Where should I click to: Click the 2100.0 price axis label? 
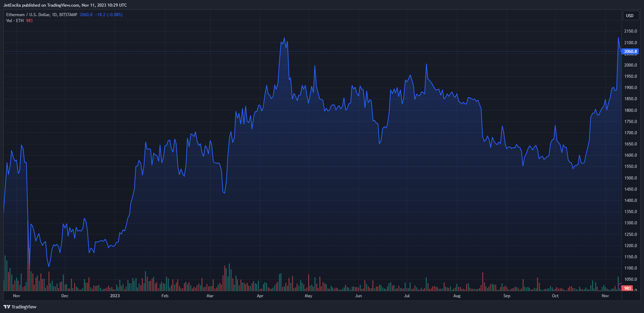630,43
